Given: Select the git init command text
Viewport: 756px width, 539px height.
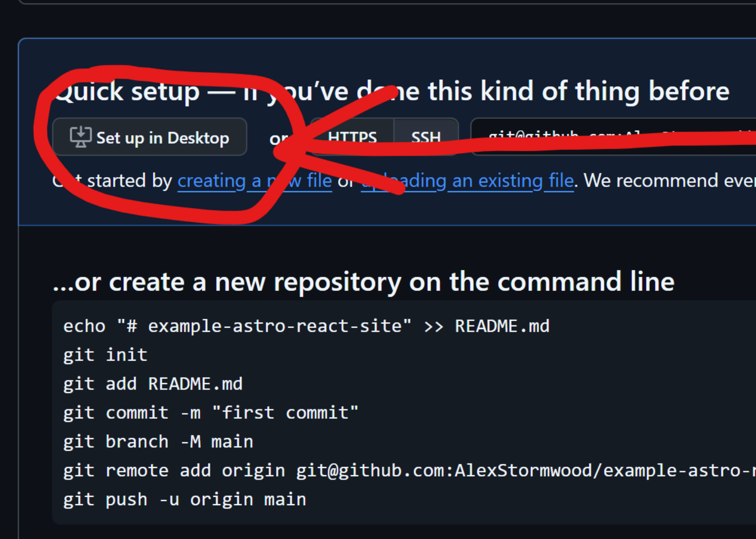Looking at the screenshot, I should pyautogui.click(x=104, y=354).
